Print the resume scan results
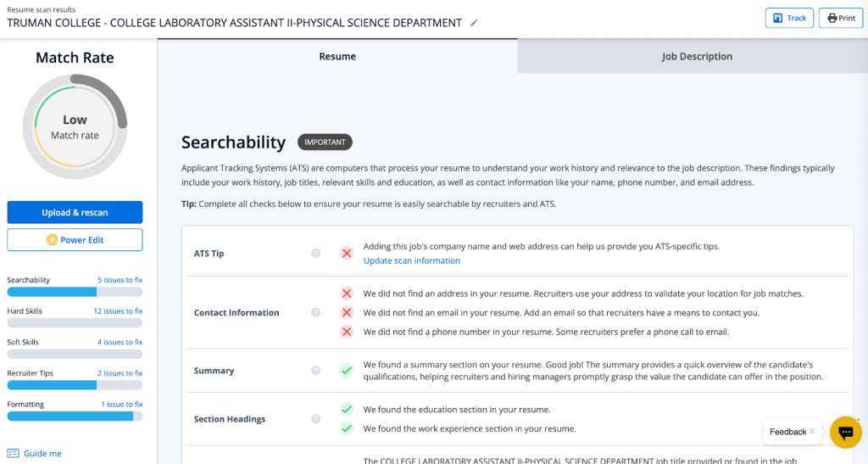Screen dimensions: 868x464 840,18
